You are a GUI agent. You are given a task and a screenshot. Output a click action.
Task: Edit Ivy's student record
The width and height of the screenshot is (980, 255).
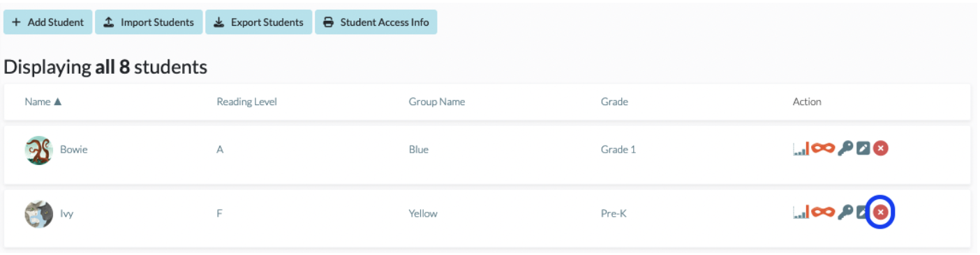click(863, 211)
